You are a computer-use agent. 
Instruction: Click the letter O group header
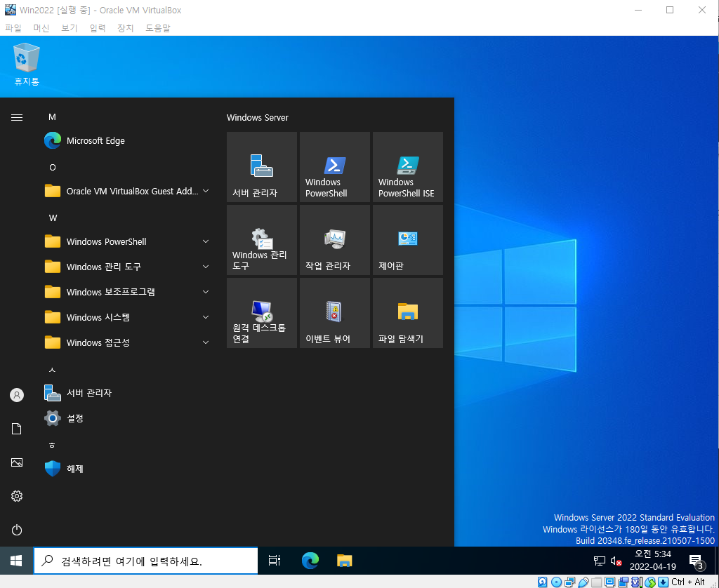pos(52,167)
